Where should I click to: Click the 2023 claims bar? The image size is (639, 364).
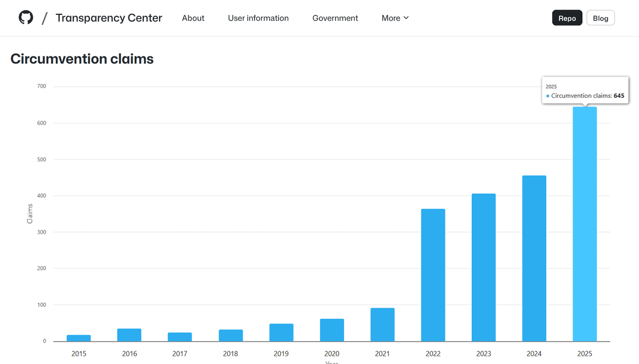484,267
